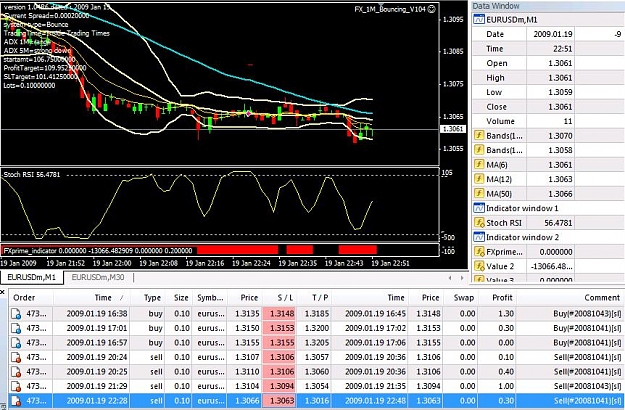Click the Type column header

[x=152, y=298]
